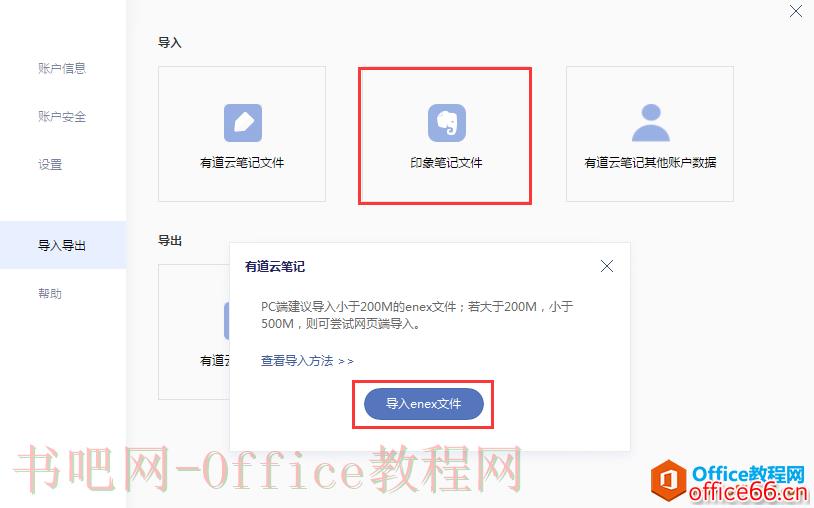
Task: Go to 设置 in sidebar
Action: (x=50, y=165)
